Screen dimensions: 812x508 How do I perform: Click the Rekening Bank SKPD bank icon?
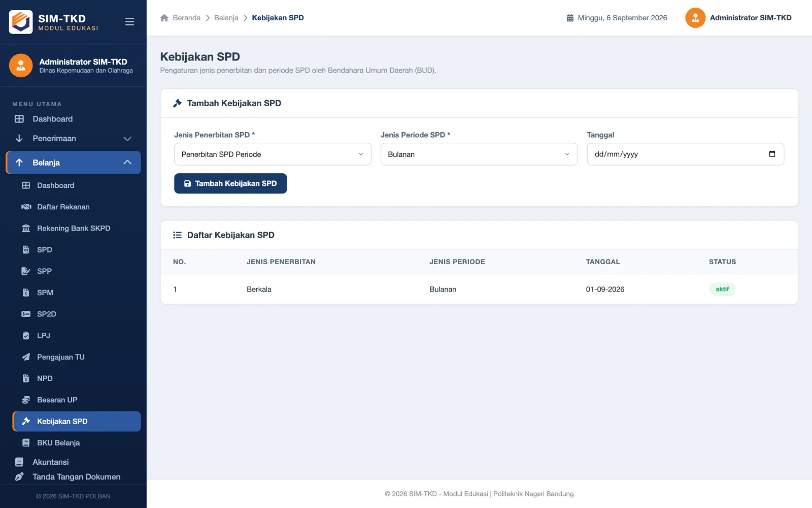point(26,229)
